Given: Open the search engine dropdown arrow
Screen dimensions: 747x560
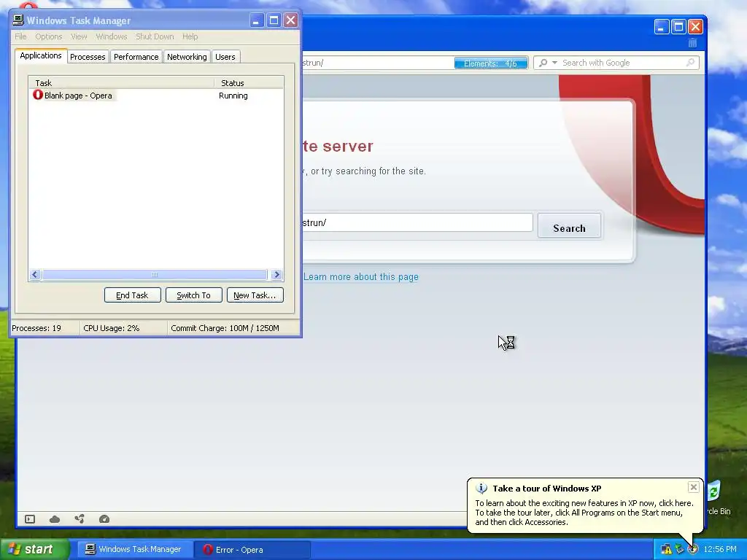Looking at the screenshot, I should tap(554, 63).
